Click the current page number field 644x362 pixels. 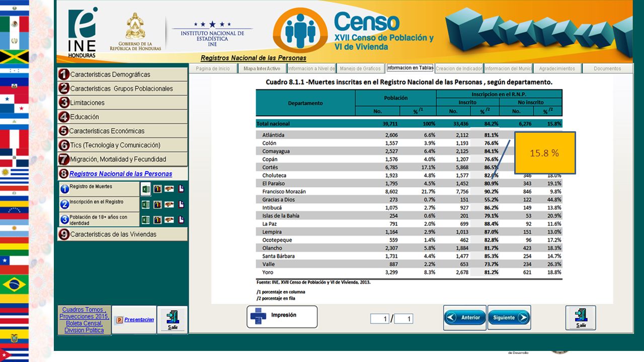[380, 319]
